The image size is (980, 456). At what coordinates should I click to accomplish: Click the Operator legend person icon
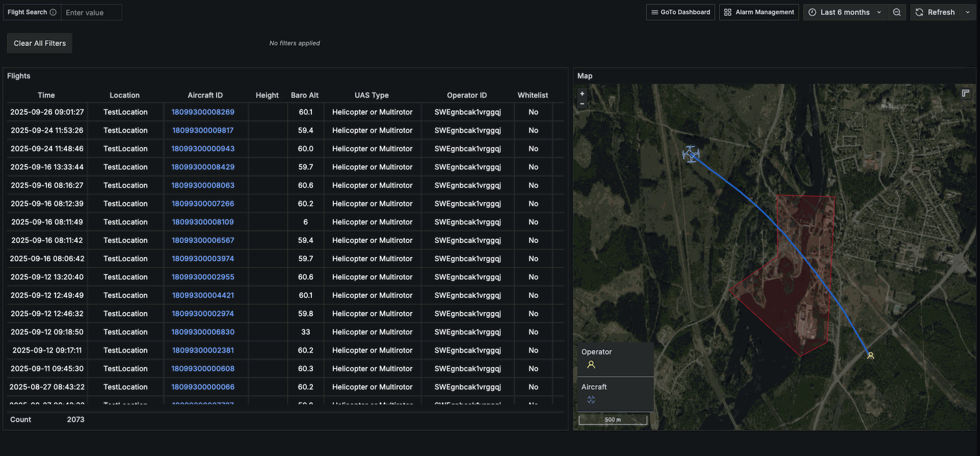(591, 365)
